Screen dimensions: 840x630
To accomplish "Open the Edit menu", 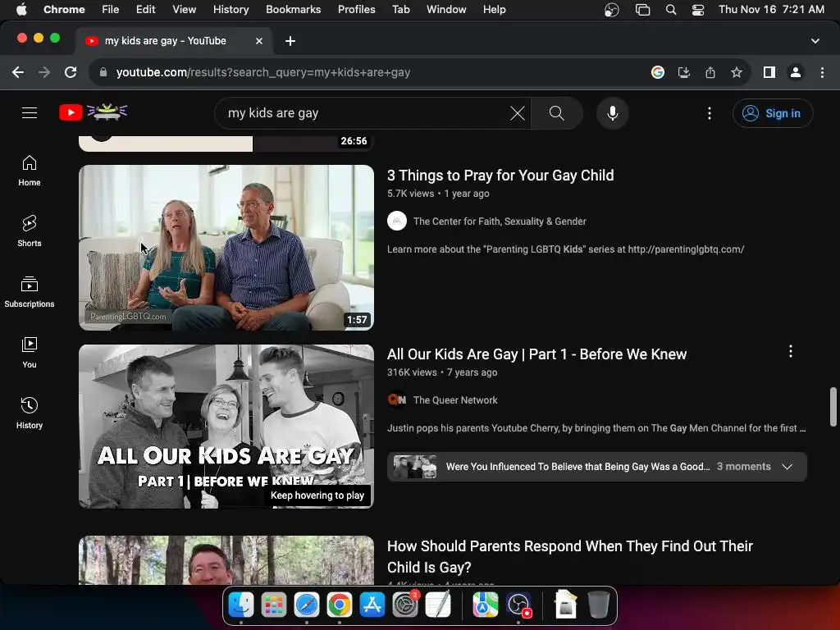I will point(145,9).
